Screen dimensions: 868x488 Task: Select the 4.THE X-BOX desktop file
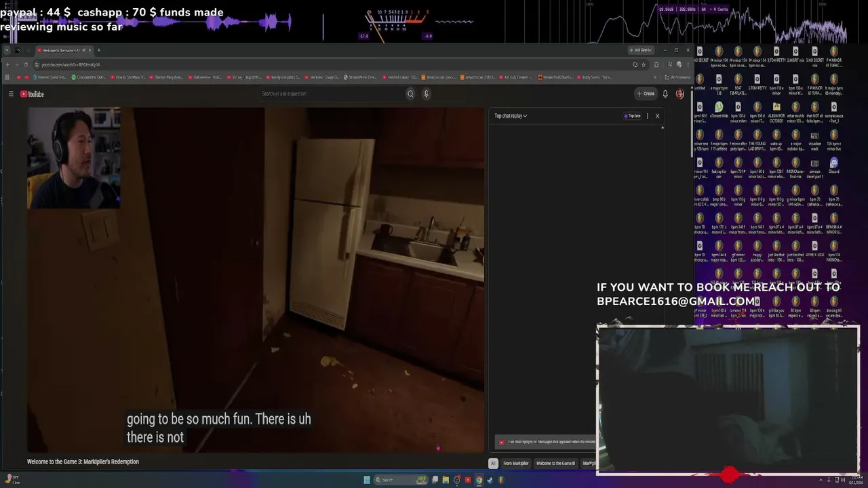click(814, 249)
